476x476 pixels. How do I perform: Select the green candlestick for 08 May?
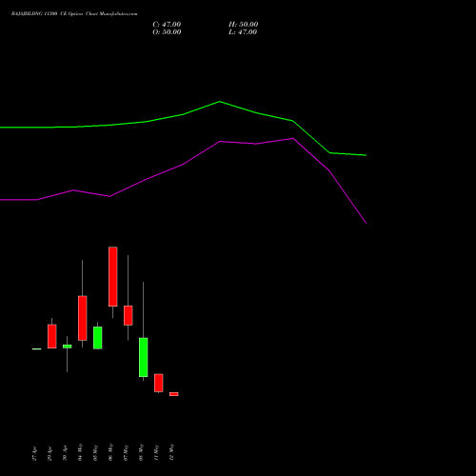coord(144,357)
